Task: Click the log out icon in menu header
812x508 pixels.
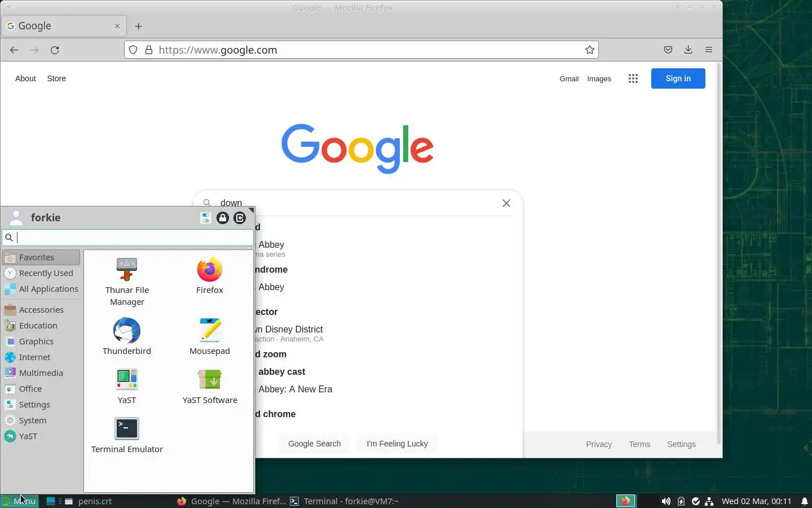Action: [x=240, y=218]
